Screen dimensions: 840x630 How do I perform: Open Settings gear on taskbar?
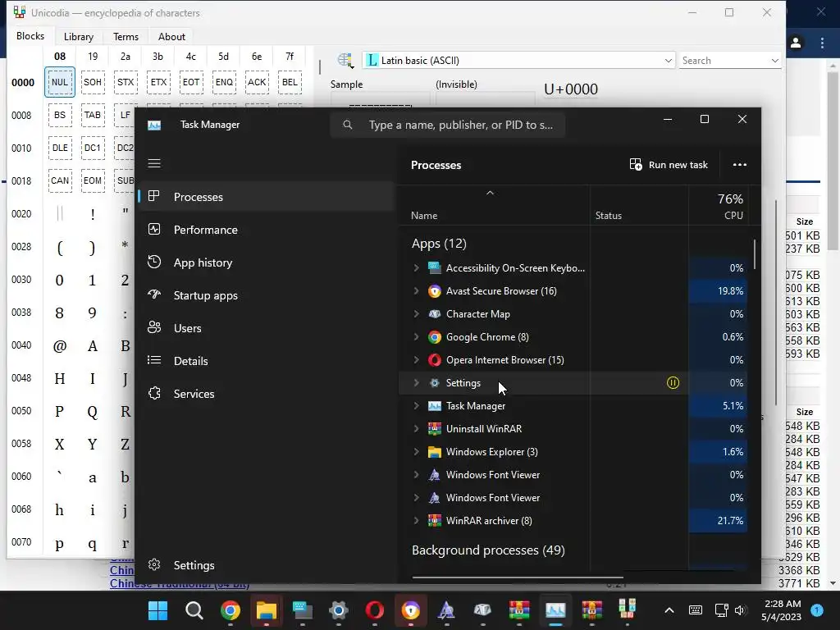click(339, 610)
